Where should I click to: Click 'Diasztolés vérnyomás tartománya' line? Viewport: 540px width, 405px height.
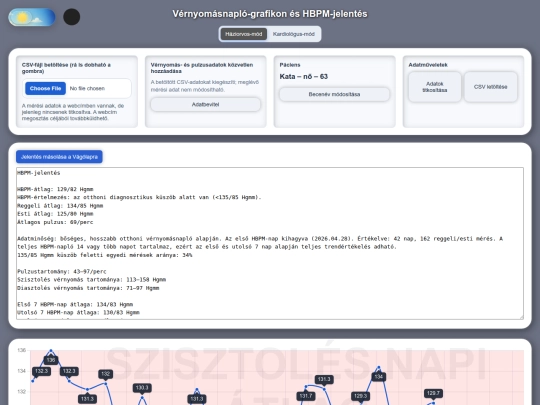click(x=88, y=288)
